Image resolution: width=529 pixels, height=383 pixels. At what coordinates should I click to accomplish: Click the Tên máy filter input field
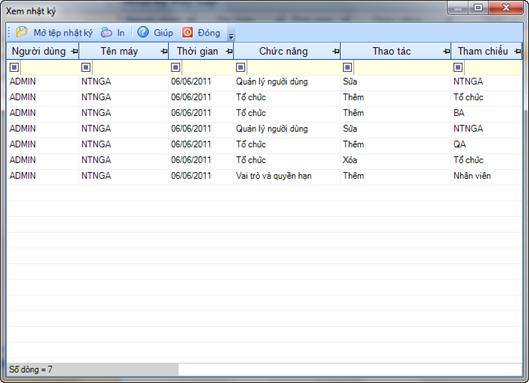click(x=130, y=67)
